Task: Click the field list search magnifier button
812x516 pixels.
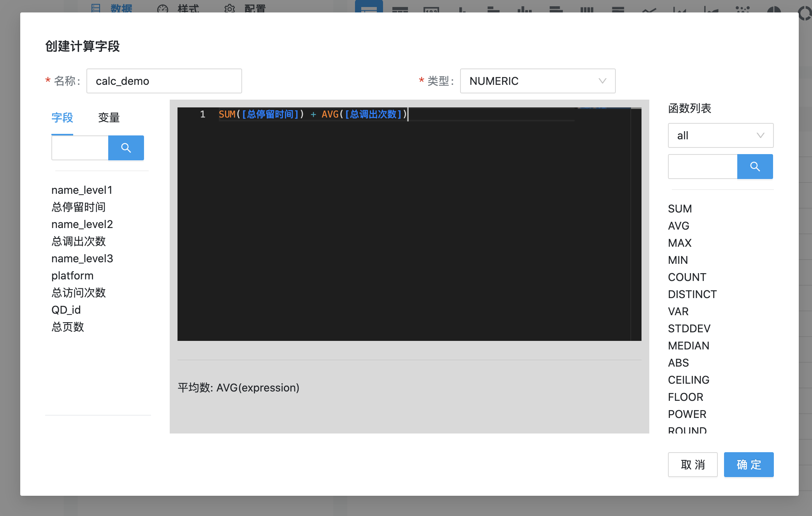Action: click(x=126, y=148)
